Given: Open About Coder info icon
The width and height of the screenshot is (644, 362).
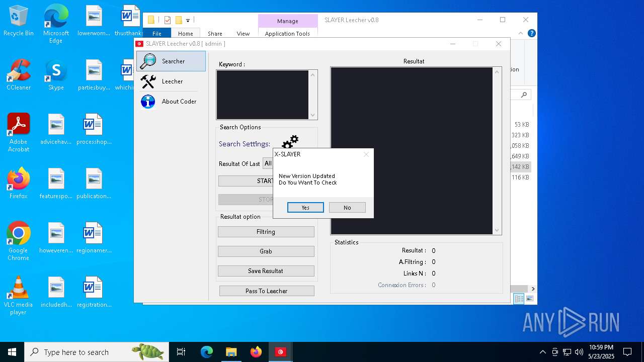Looking at the screenshot, I should pyautogui.click(x=148, y=102).
